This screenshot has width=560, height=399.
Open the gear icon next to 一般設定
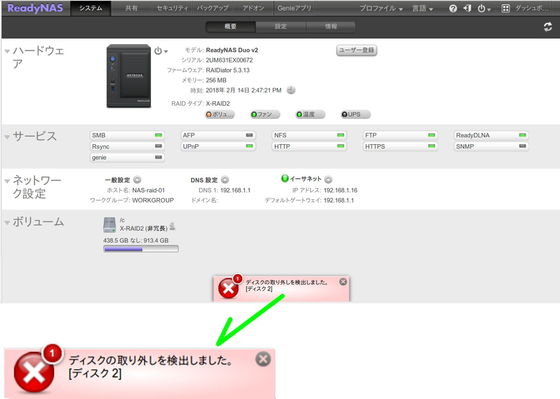(x=137, y=180)
